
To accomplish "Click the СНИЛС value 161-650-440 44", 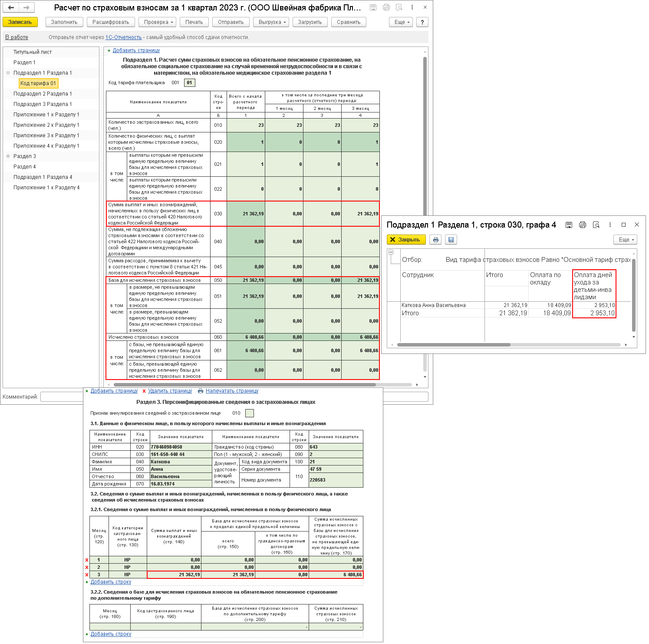I will (181, 454).
